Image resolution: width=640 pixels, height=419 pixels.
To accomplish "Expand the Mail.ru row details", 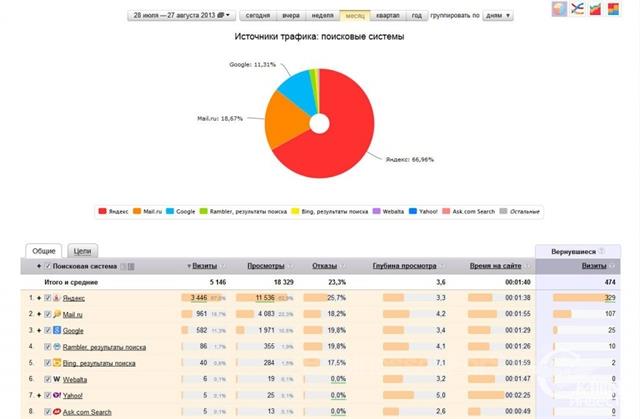I will 39,315.
